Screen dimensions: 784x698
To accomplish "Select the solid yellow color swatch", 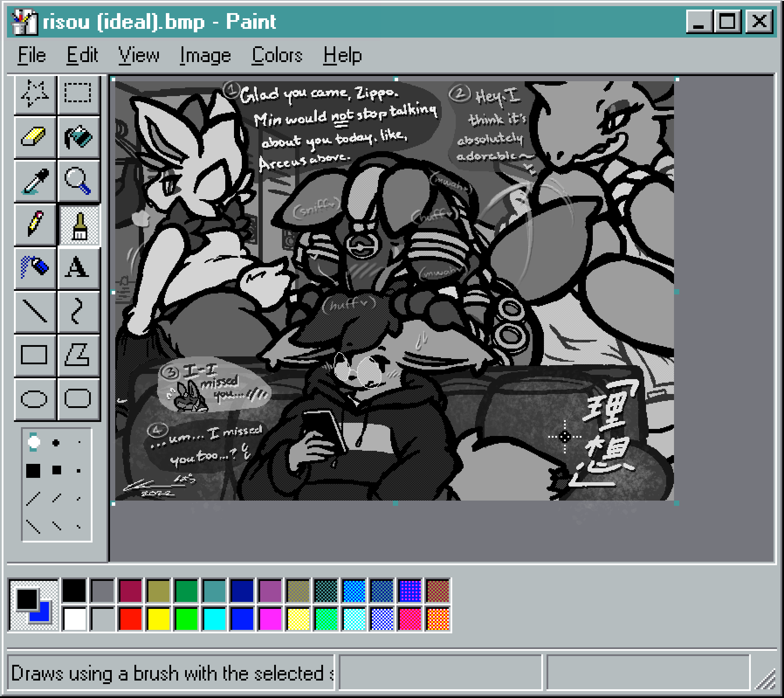I will click(x=158, y=619).
